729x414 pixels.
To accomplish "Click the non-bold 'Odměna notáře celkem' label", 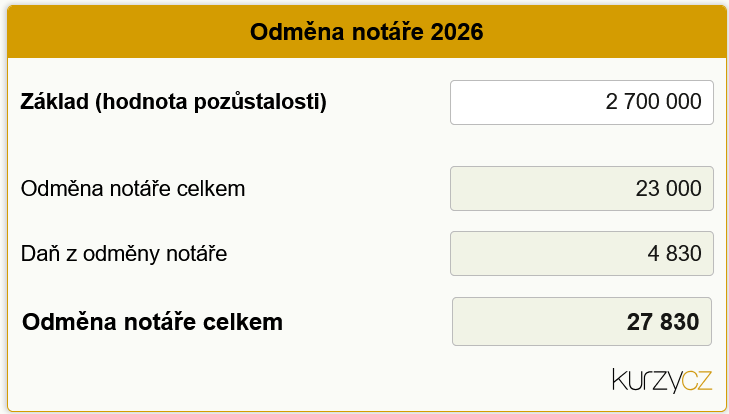I will coord(133,188).
